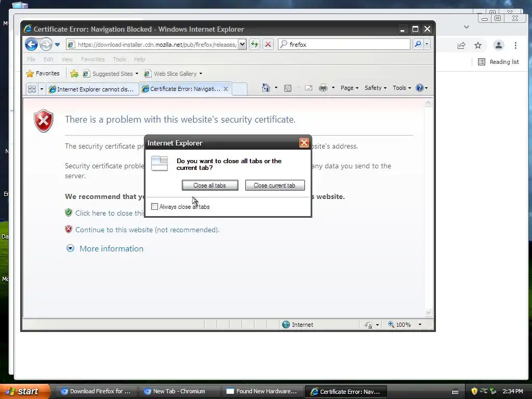
Task: Click the link to close this webpage
Action: coord(109,213)
